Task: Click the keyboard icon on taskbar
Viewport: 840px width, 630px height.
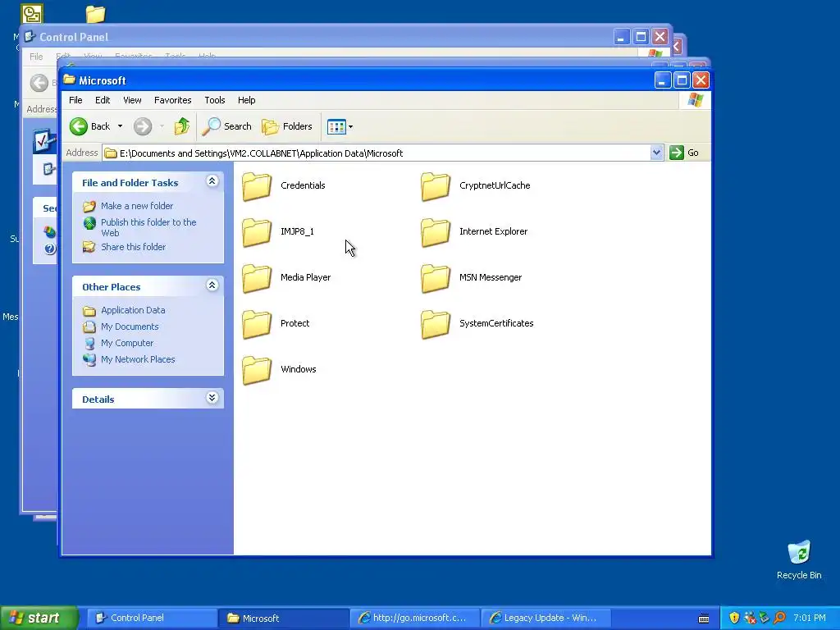Action: [x=704, y=619]
